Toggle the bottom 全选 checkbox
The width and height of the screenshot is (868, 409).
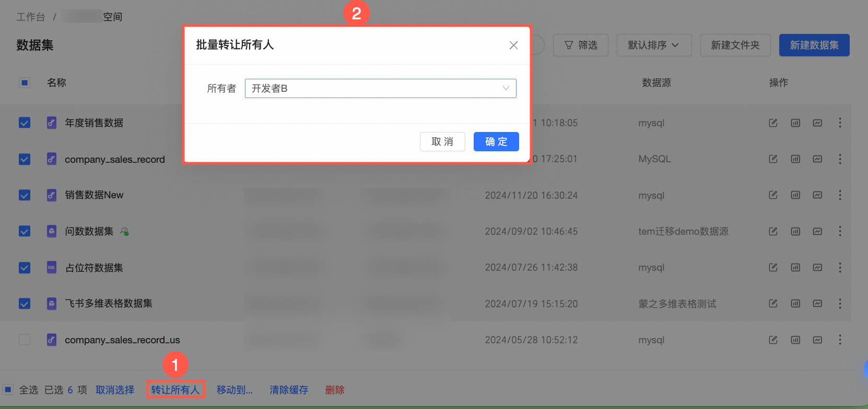point(8,390)
